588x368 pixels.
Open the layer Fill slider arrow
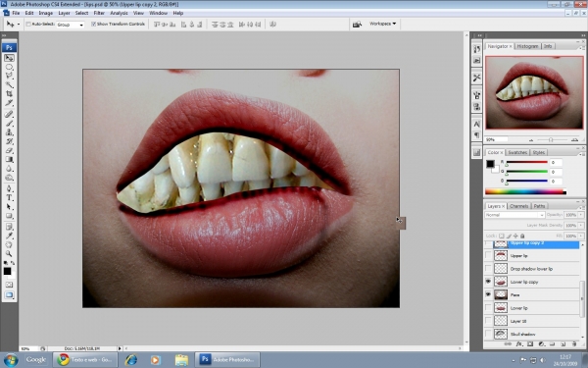581,236
